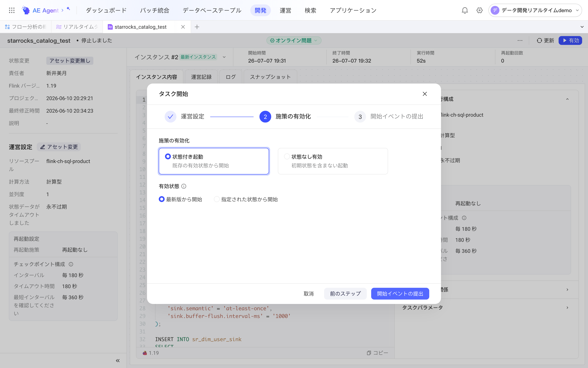Click the blue 有効 button

pos(570,40)
